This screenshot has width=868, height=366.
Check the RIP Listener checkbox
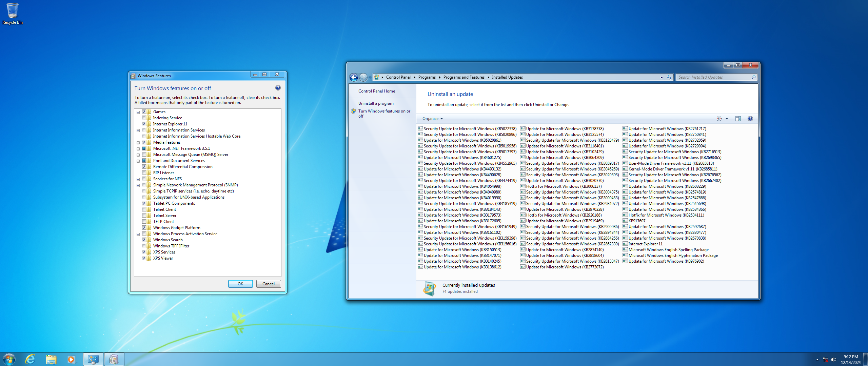tap(144, 173)
